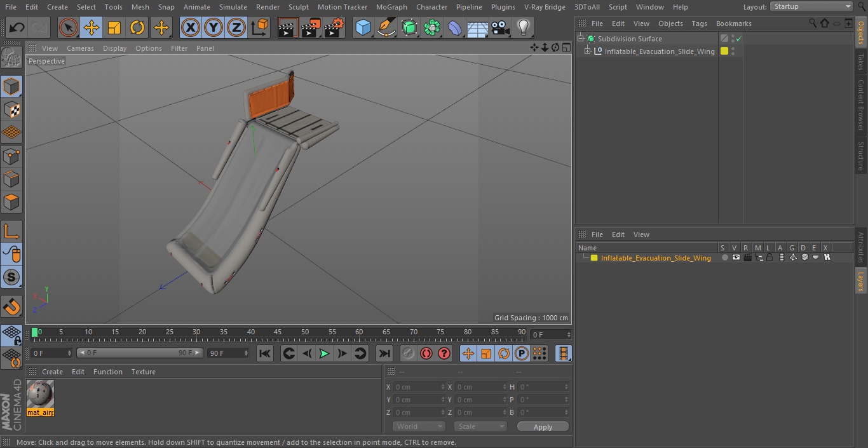Toggle rotation keyframe recording

pyautogui.click(x=504, y=353)
